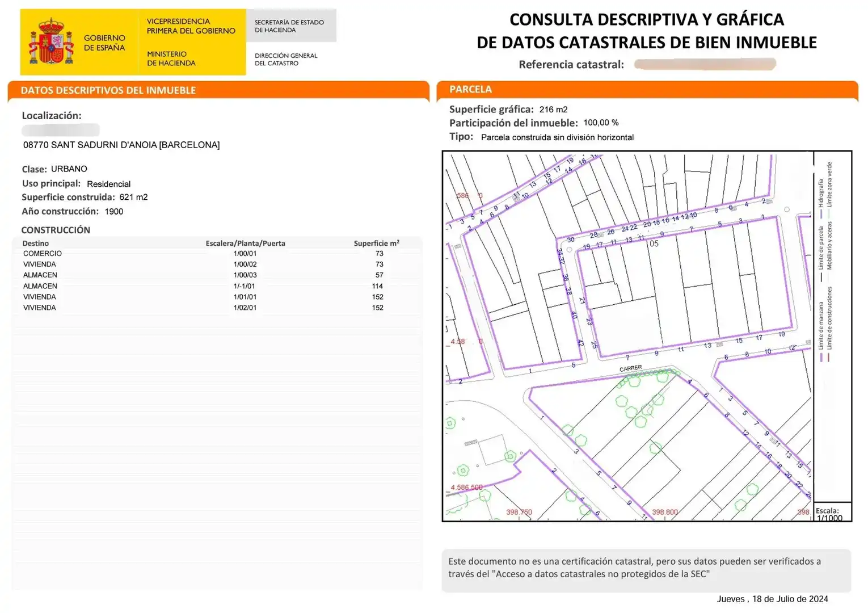Click the 'Localización:' label
Image resolution: width=868 pixels, height=613 pixels.
[x=52, y=115]
